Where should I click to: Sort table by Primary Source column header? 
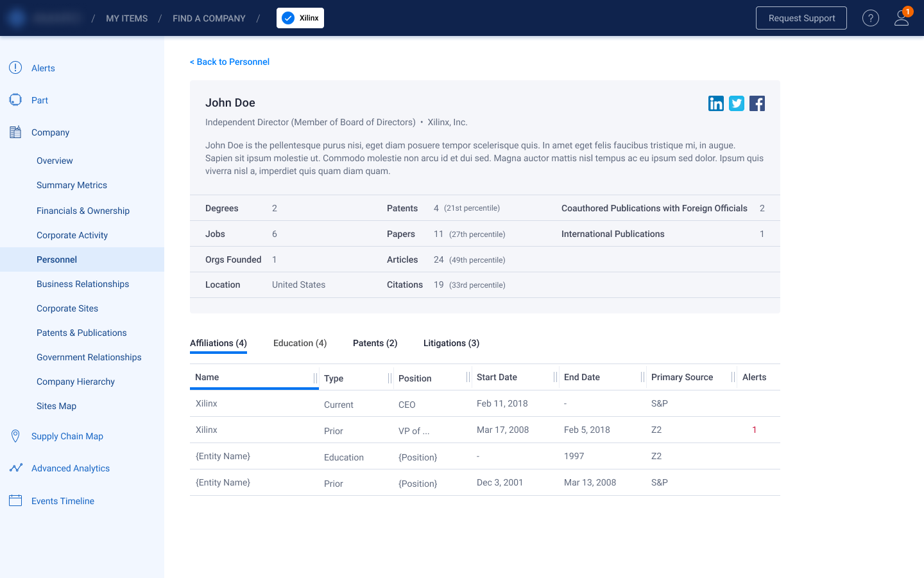click(x=682, y=377)
